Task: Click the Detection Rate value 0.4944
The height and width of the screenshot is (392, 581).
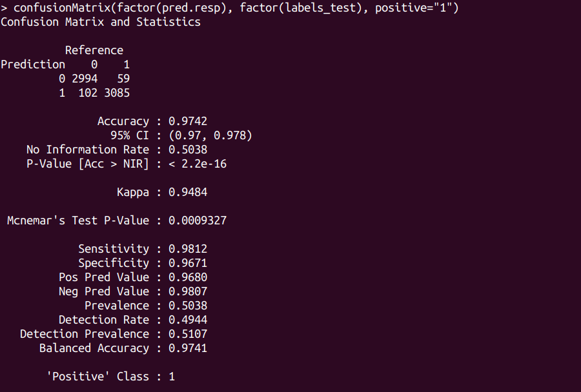Action: [x=188, y=320]
